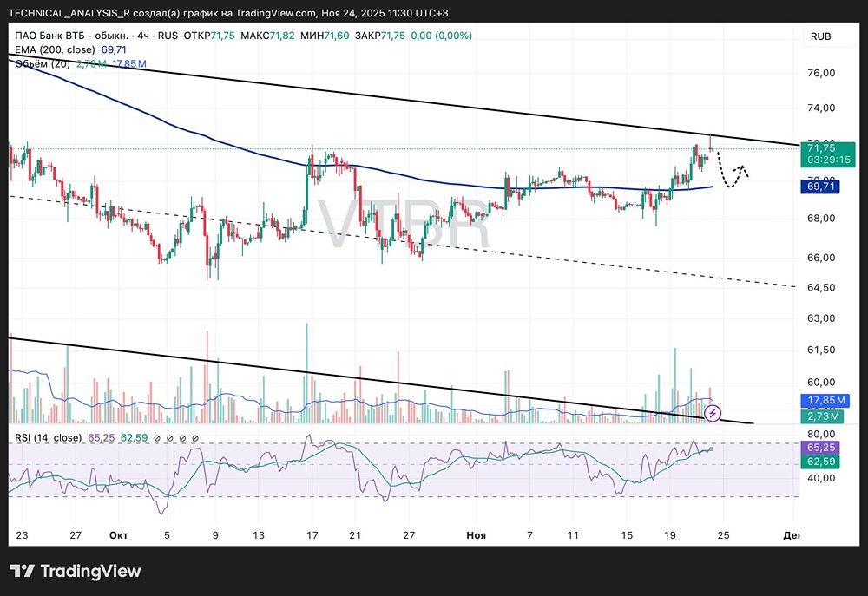This screenshot has width=868, height=596.
Task: Select the RSI (14, close) indicator legend
Action: coord(48,438)
